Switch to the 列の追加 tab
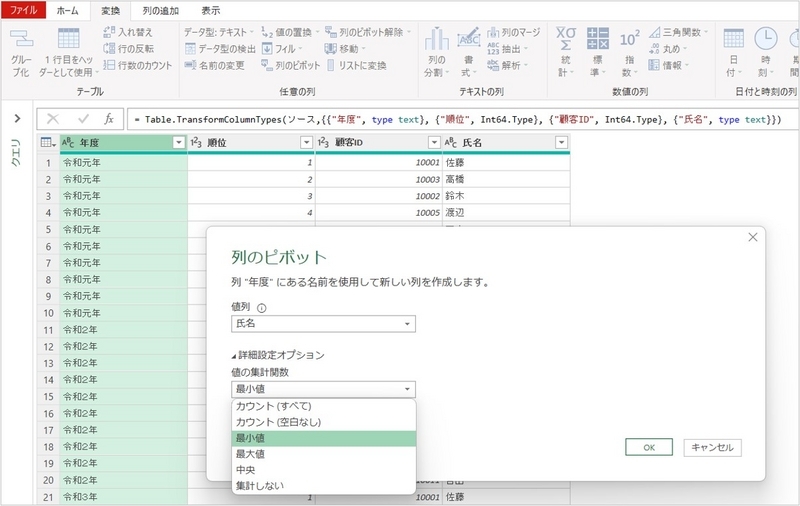This screenshot has height=506, width=800. pos(160,10)
